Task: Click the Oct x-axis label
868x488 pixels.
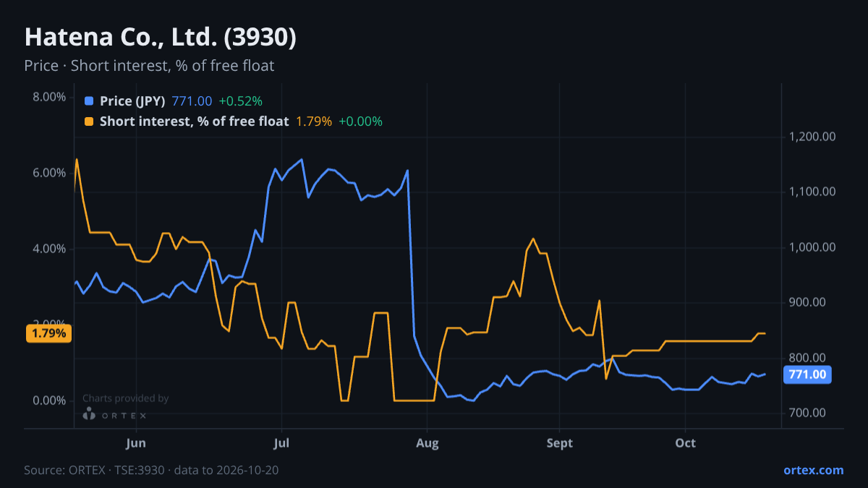Action: point(685,442)
